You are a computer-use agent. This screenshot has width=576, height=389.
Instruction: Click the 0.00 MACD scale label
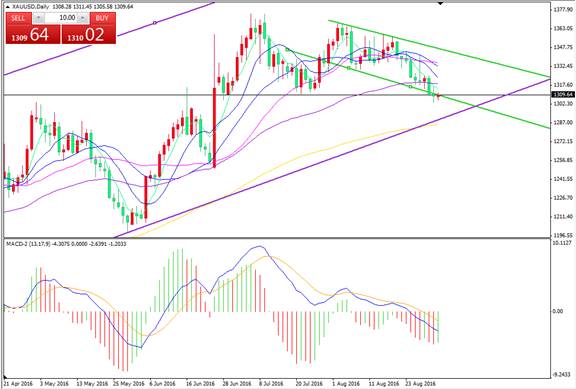(558, 311)
